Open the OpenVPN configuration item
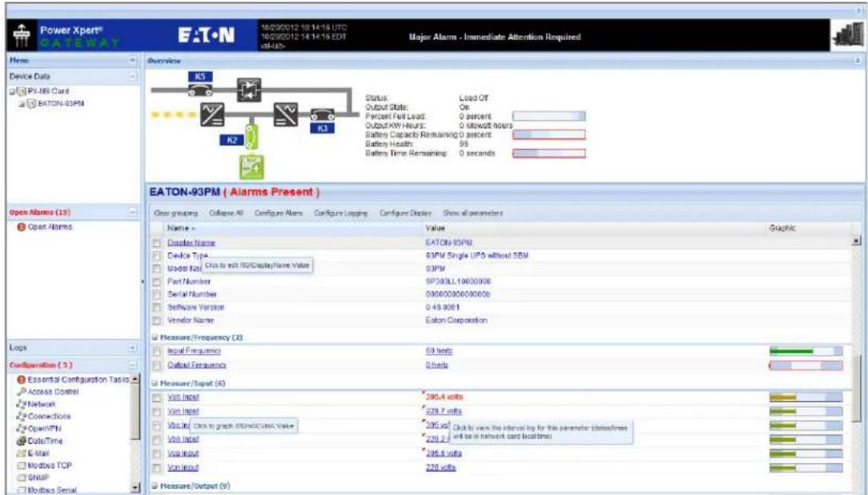868x495 pixels. coord(40,428)
